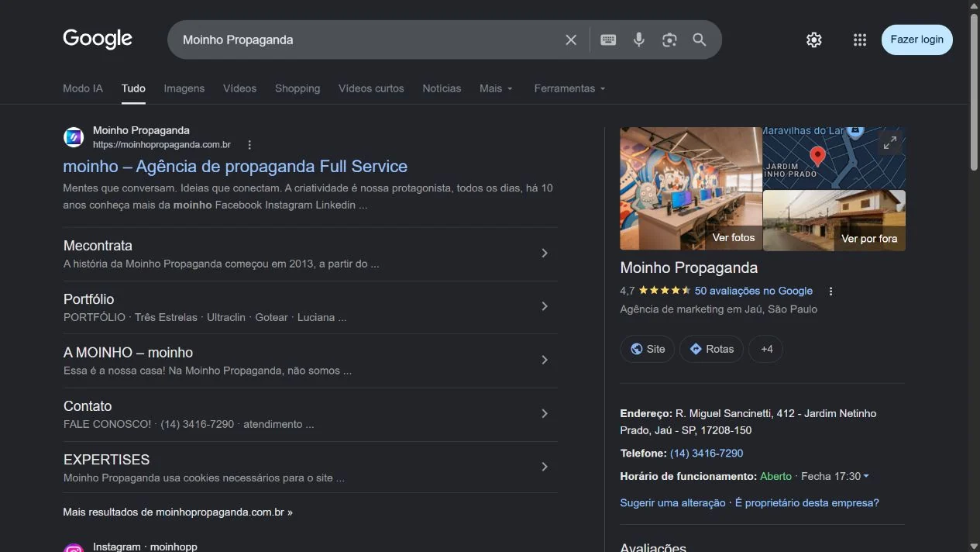Image resolution: width=980 pixels, height=552 pixels.
Task: Click the +4 more actions button
Action: tap(765, 349)
